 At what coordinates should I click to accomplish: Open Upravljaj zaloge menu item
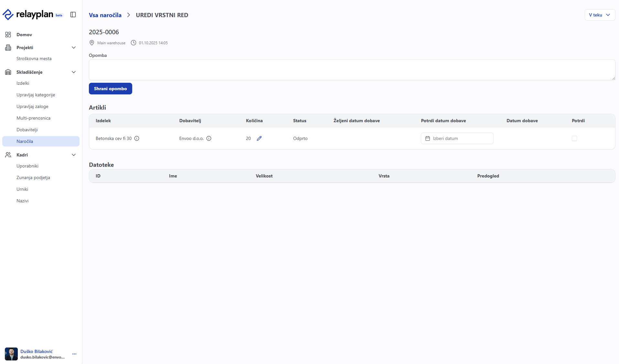(x=32, y=106)
